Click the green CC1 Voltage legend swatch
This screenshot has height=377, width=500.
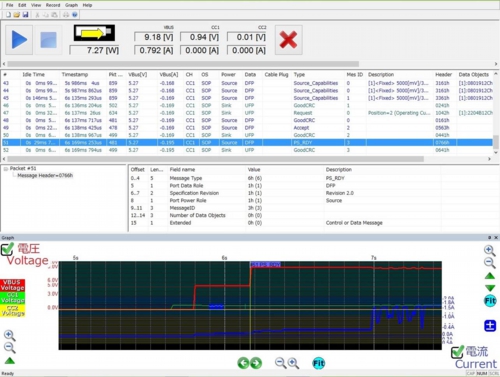pos(12,298)
